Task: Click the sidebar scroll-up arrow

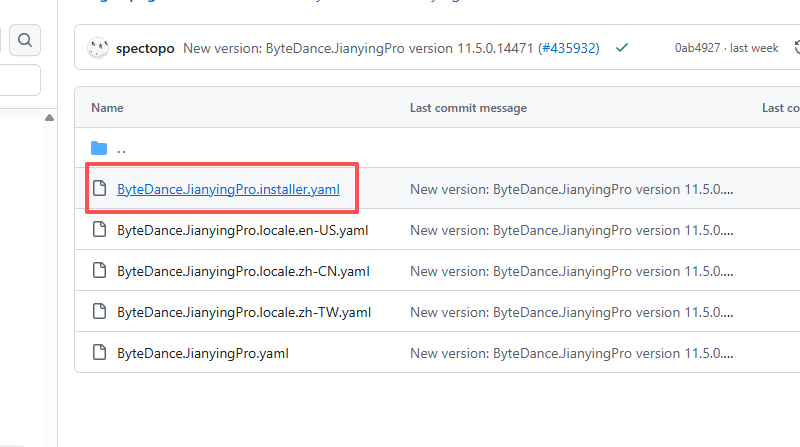Action: tap(49, 118)
